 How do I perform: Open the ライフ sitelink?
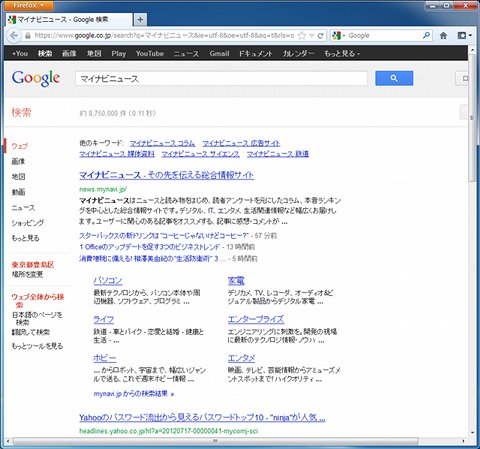104,319
